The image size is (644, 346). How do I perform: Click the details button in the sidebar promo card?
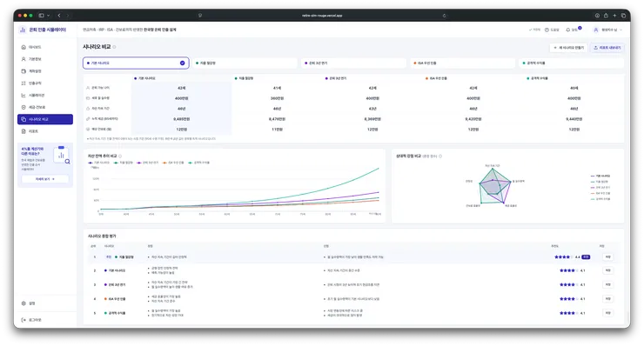tap(45, 179)
